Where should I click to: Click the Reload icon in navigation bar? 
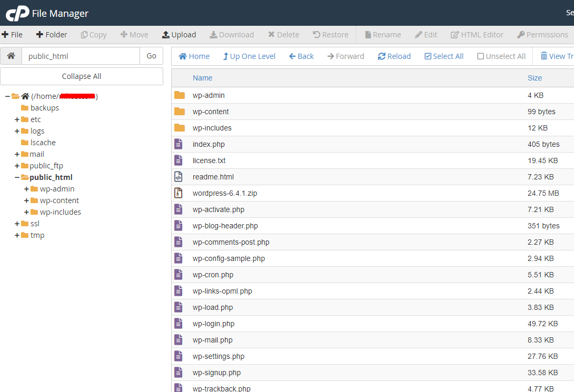[x=382, y=56]
